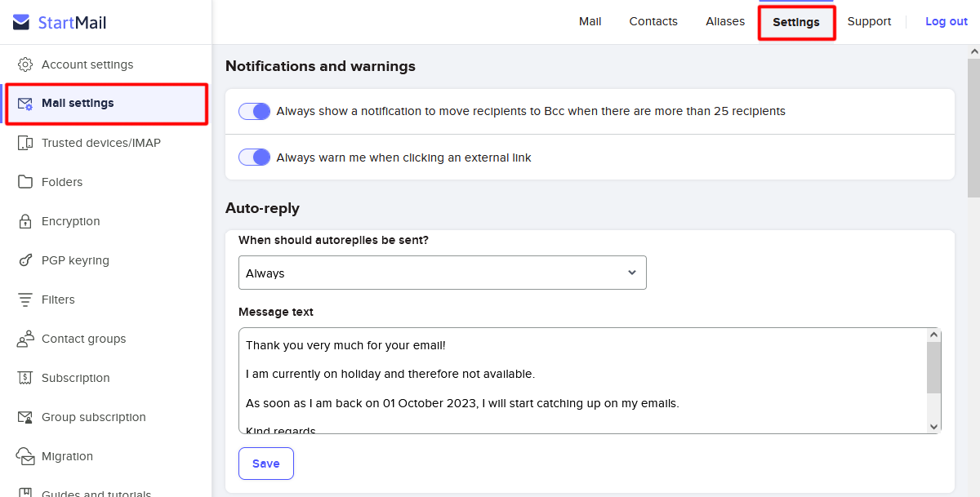Click the Subscription receipt icon
Screen dimensions: 980x497
coord(25,378)
